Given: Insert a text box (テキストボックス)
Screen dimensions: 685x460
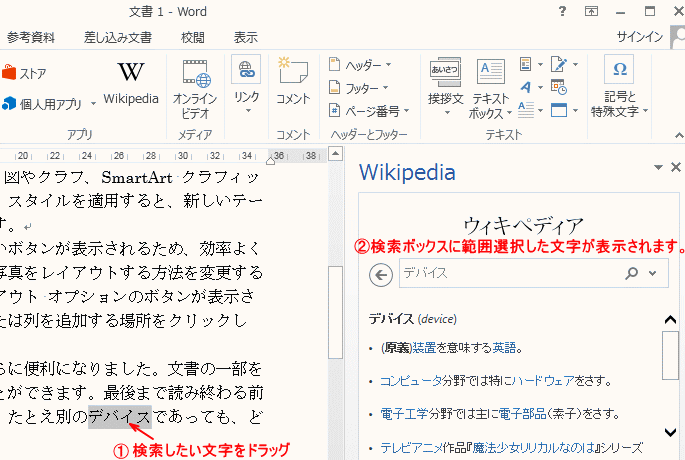Looking at the screenshot, I should point(490,89).
